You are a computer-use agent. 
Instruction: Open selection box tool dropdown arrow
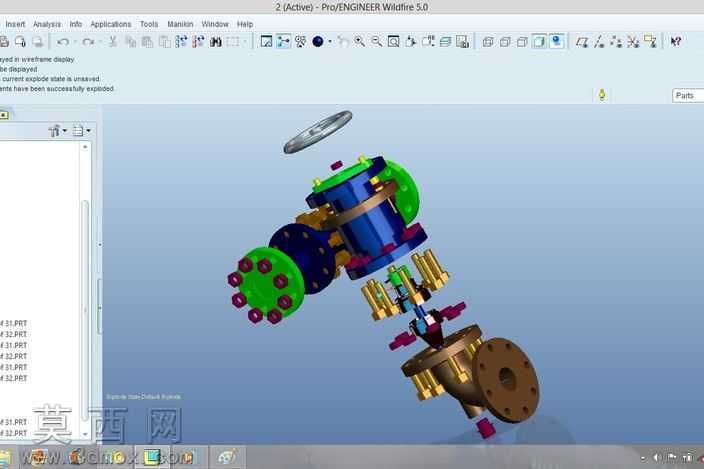pyautogui.click(x=245, y=42)
